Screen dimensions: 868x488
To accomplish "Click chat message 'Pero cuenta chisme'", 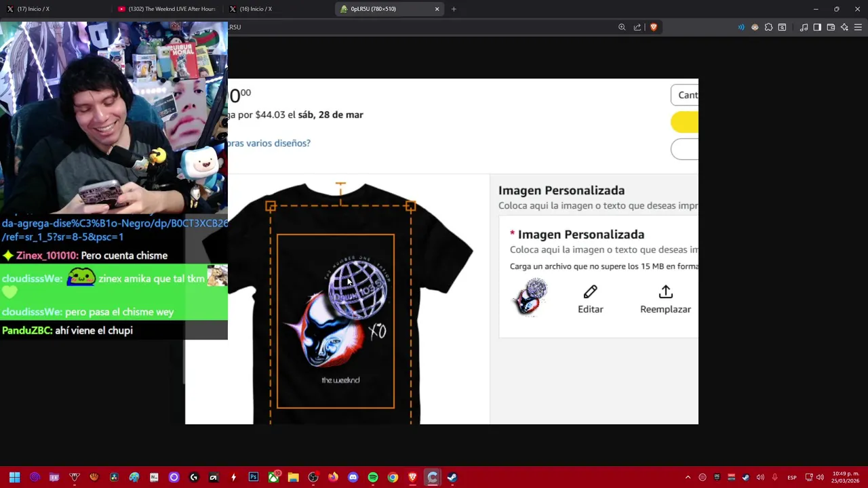I will pyautogui.click(x=124, y=256).
